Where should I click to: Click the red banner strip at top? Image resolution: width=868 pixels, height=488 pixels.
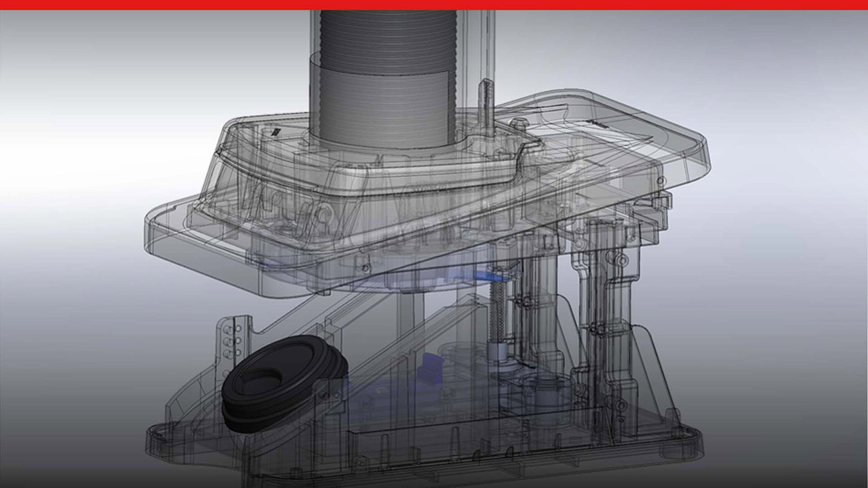pyautogui.click(x=434, y=5)
